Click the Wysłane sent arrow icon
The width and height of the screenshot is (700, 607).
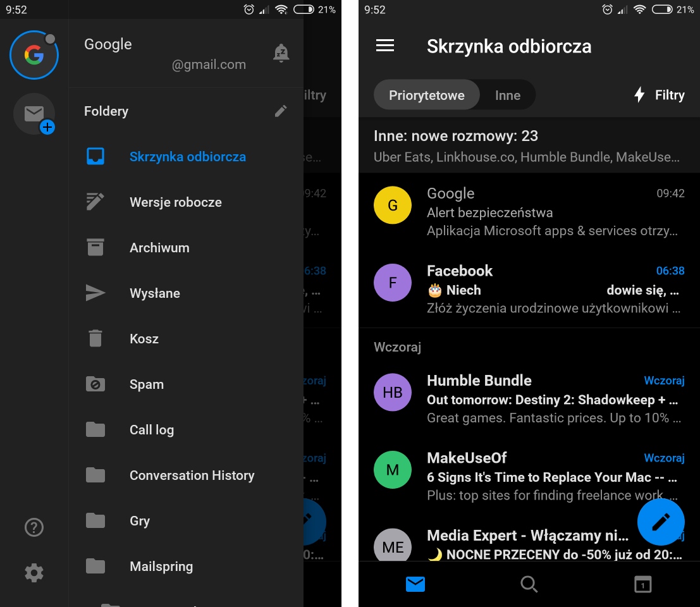[95, 293]
